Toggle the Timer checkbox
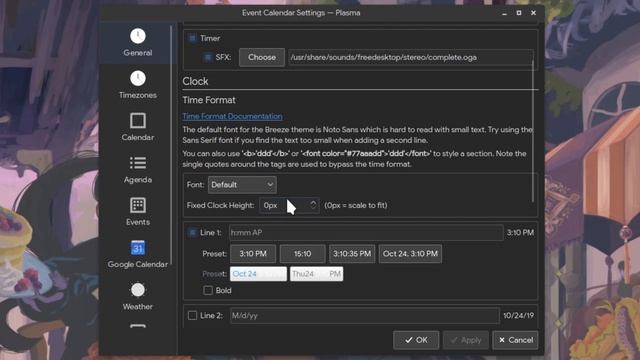Screen dimensions: 640x360 tap(192, 38)
